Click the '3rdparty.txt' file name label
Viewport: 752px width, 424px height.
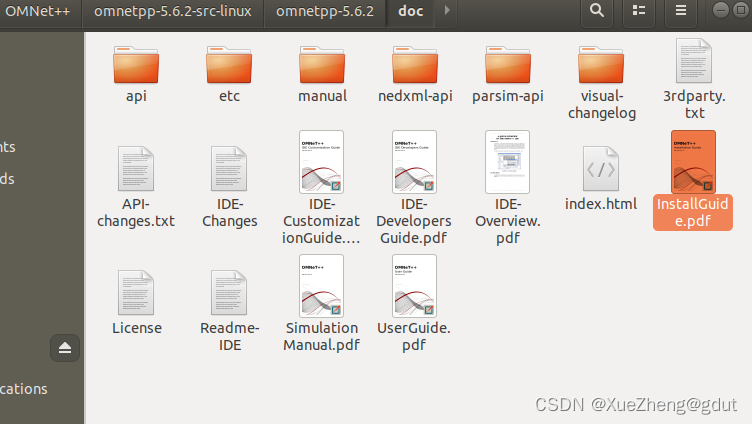click(694, 104)
